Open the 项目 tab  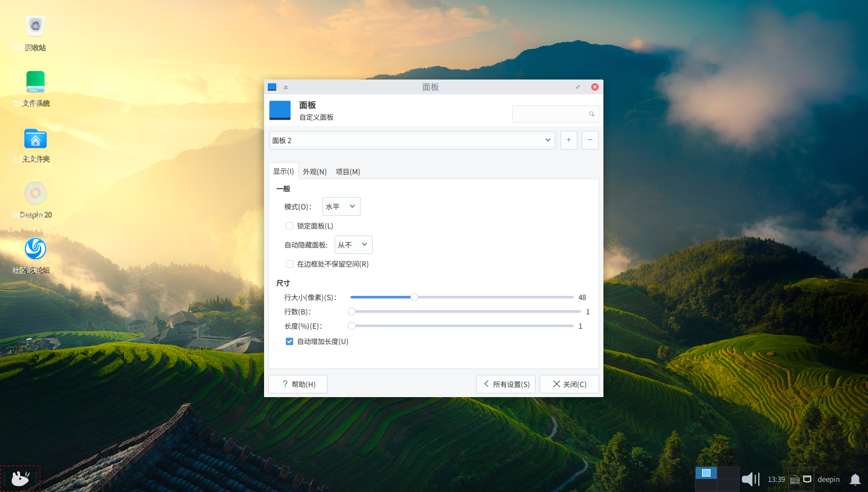pos(348,172)
